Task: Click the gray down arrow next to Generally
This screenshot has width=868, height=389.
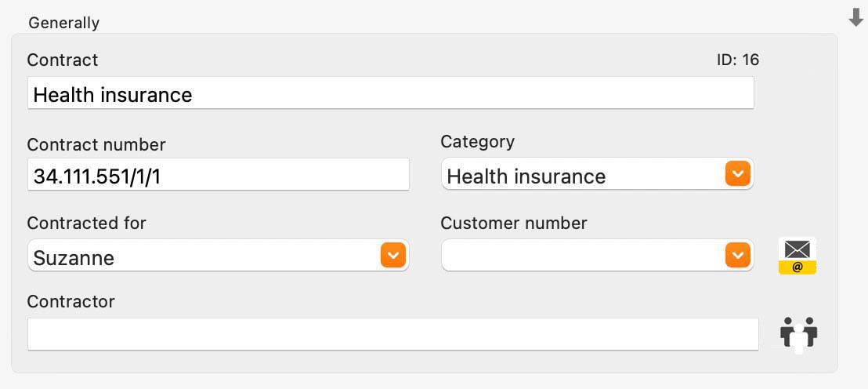Action: coord(855,18)
